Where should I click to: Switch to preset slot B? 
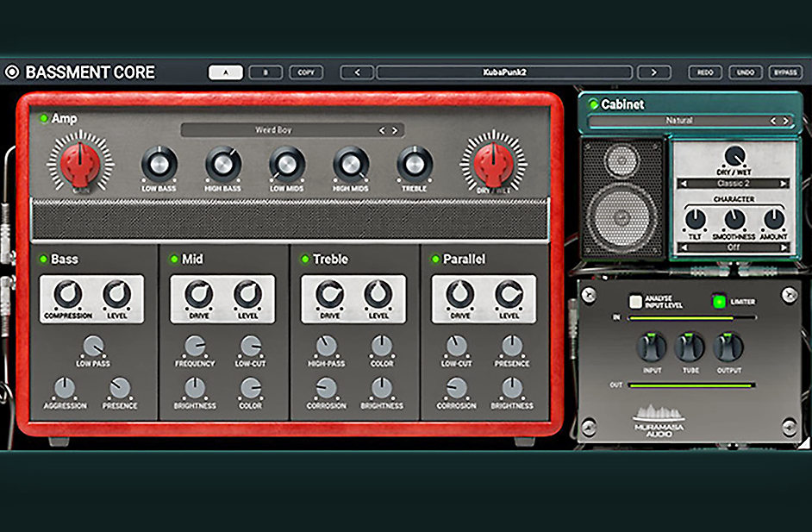pos(265,72)
